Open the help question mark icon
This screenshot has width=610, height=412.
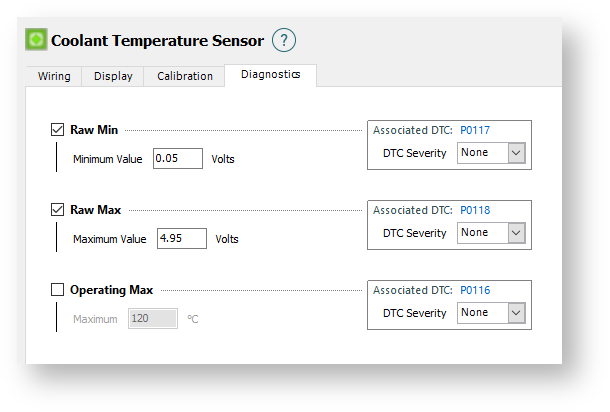285,40
